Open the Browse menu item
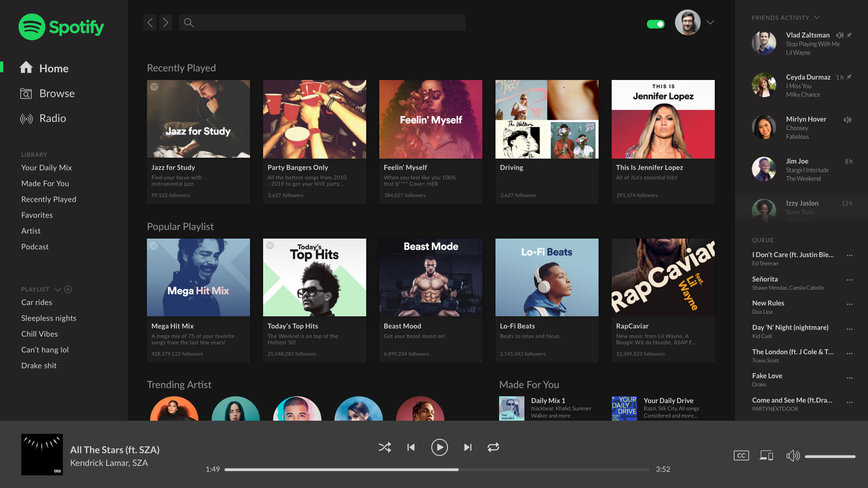 [47, 94]
